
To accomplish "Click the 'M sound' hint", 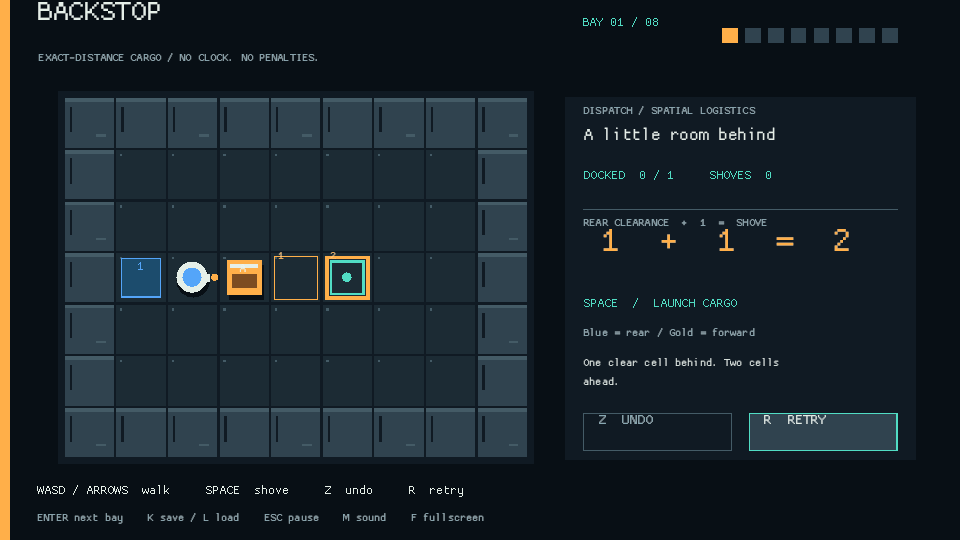I will (x=364, y=518).
